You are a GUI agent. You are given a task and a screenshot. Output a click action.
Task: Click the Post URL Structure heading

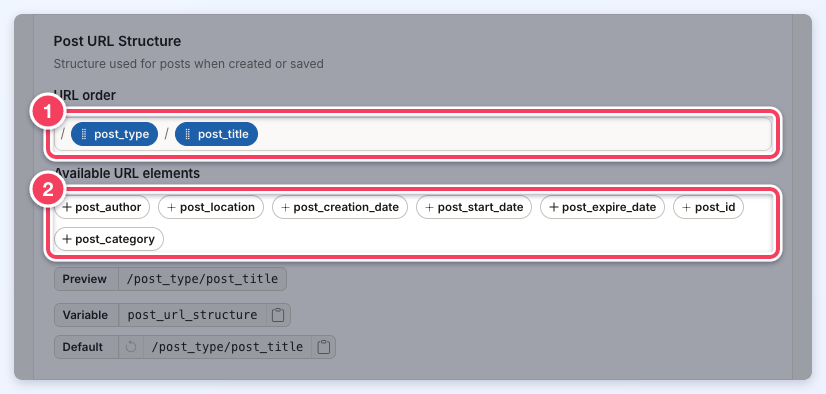117,41
